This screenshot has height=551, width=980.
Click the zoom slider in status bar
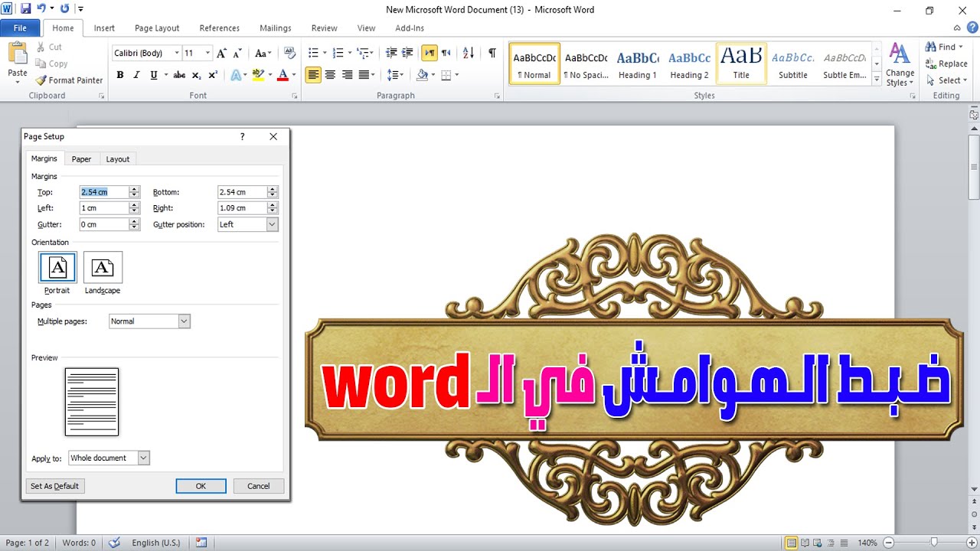click(x=933, y=543)
